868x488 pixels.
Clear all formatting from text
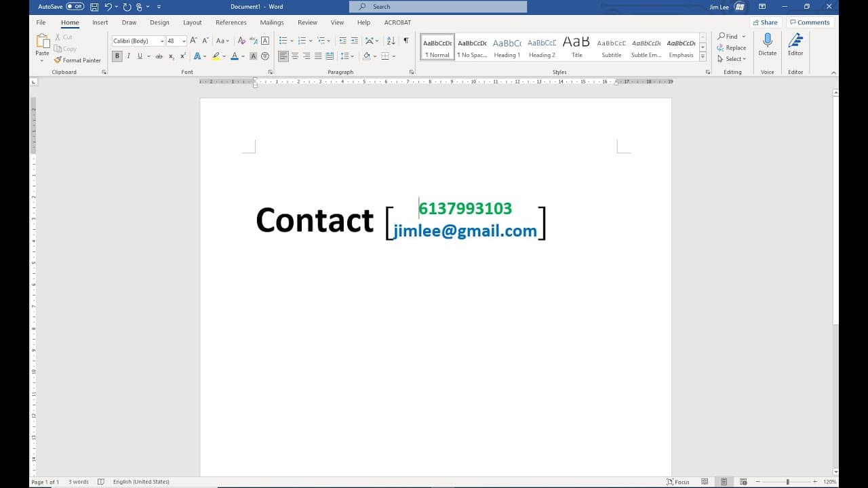coord(241,41)
